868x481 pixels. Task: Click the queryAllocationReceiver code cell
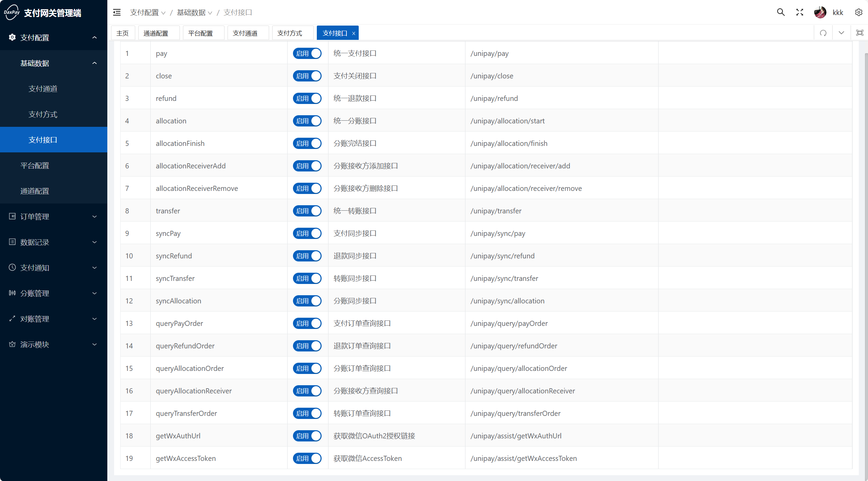[x=219, y=391]
